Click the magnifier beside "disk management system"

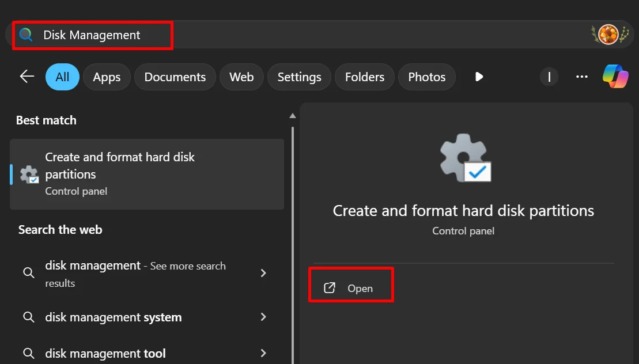(29, 317)
